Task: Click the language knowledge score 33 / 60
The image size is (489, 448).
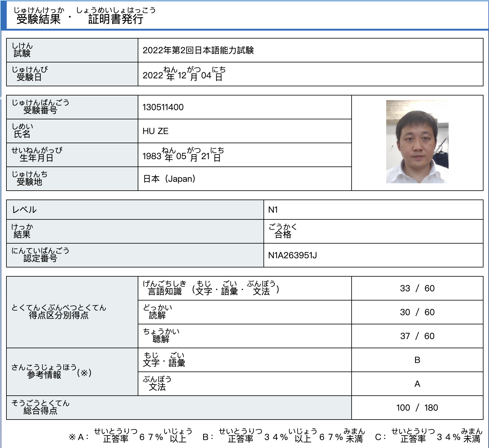Action: pos(417,288)
